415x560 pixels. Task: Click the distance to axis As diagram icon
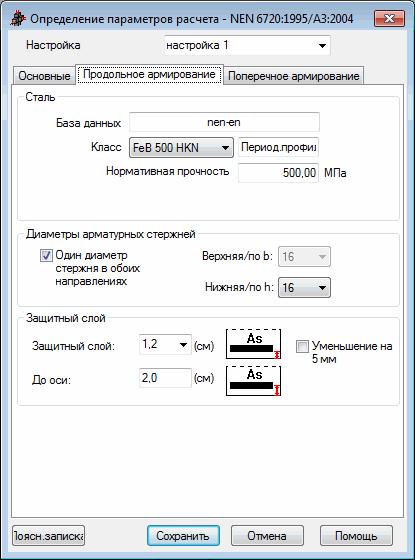tap(254, 381)
